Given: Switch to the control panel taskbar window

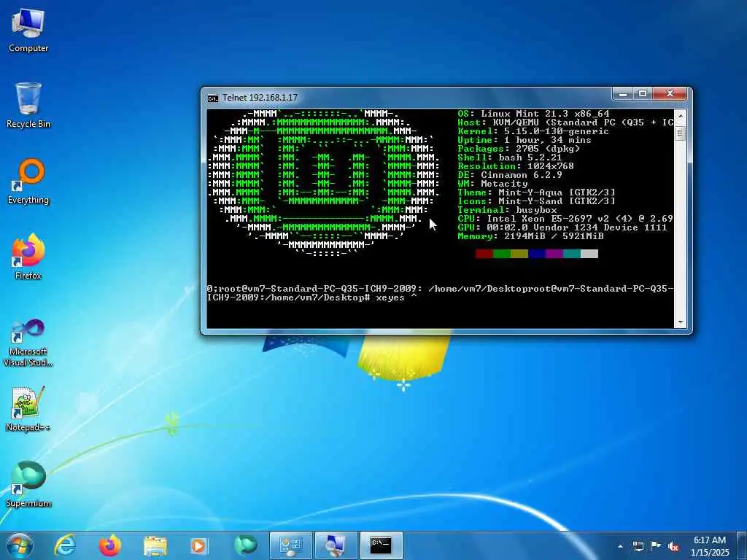Looking at the screenshot, I should pyautogui.click(x=290, y=545).
